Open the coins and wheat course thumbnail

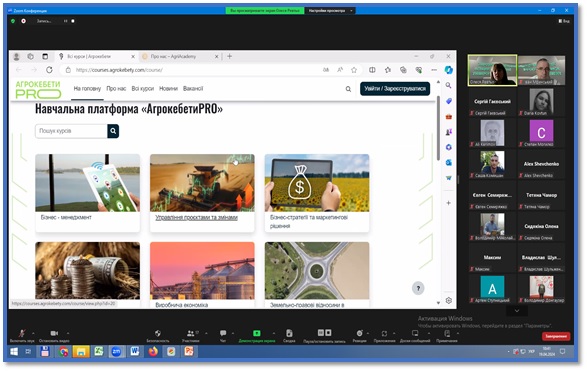(88, 270)
